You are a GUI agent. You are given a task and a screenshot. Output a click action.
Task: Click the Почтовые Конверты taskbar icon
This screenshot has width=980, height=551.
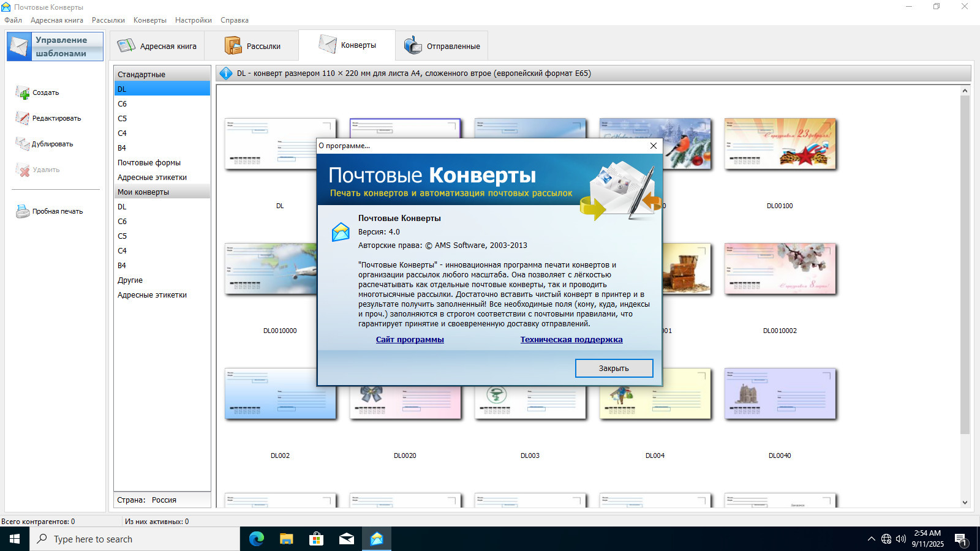[x=376, y=539]
